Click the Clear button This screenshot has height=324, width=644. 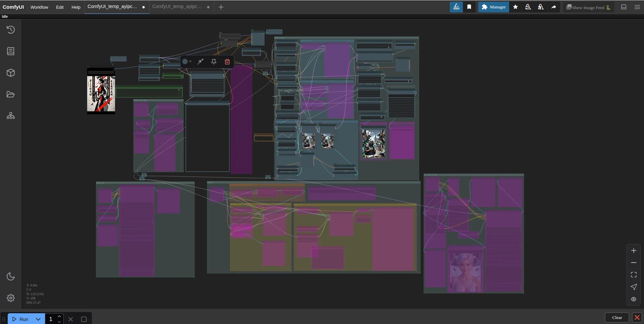tap(617, 318)
